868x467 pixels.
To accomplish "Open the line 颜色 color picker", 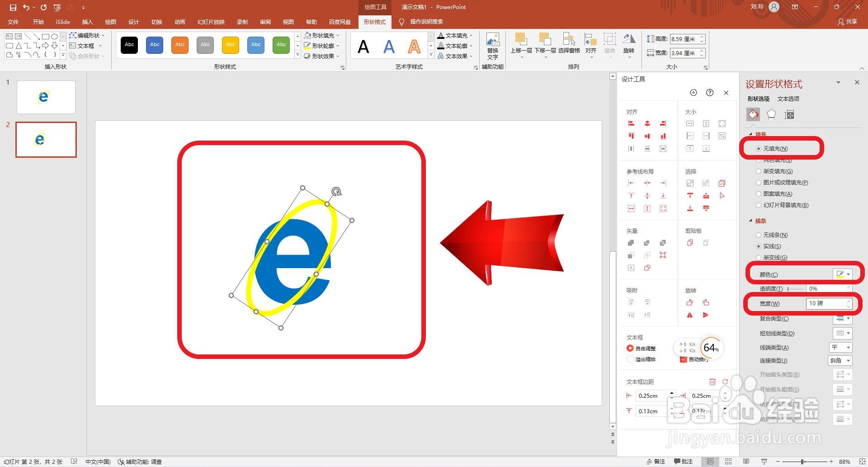I will point(843,274).
